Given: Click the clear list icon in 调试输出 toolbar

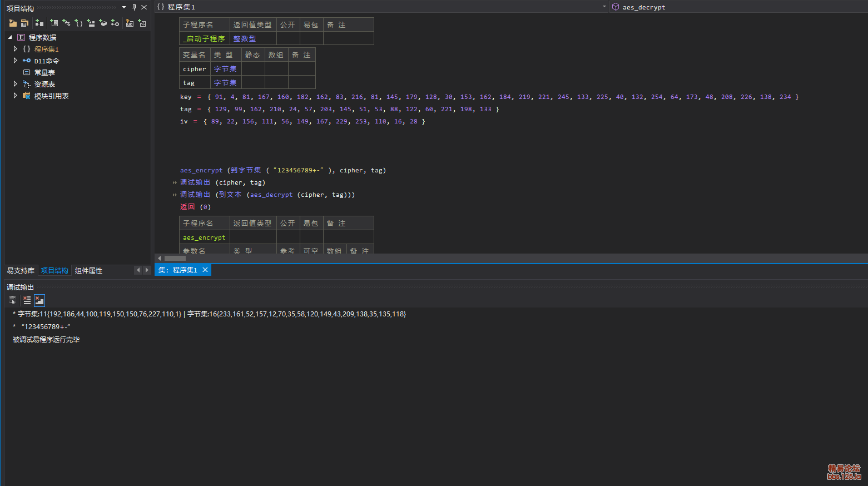Looking at the screenshot, I should point(27,300).
